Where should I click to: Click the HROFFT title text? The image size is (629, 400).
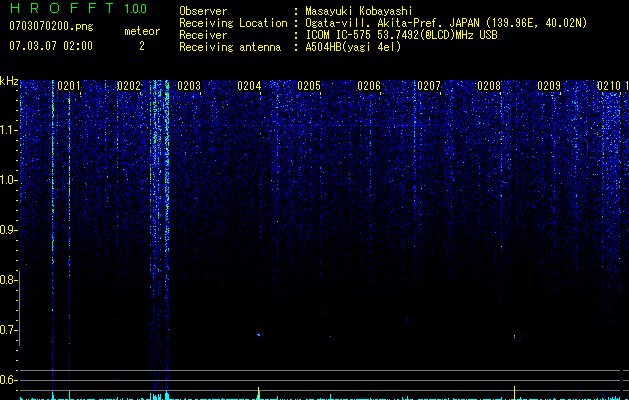click(x=61, y=8)
